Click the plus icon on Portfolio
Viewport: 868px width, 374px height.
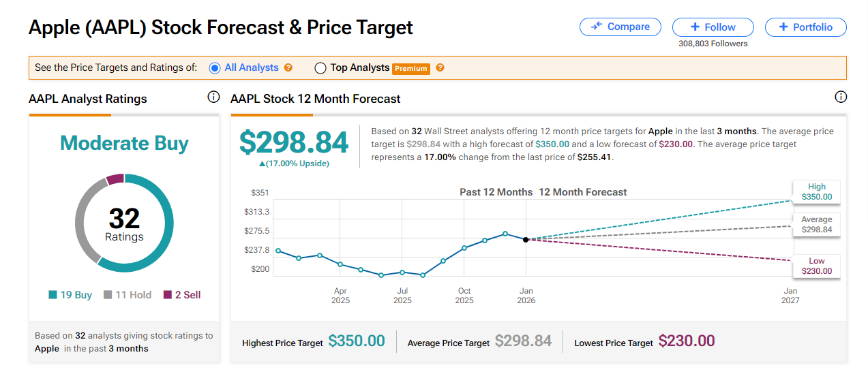(x=783, y=27)
